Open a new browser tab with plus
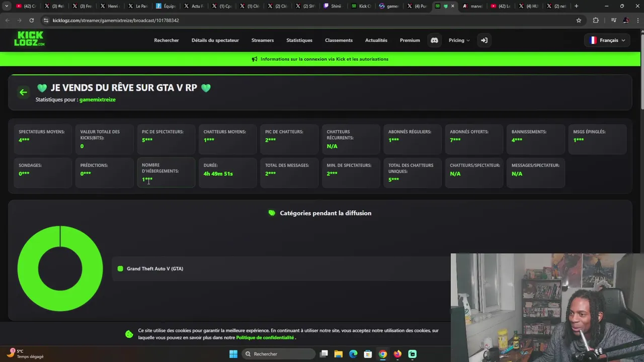Screen dimensions: 644x362 [576, 6]
